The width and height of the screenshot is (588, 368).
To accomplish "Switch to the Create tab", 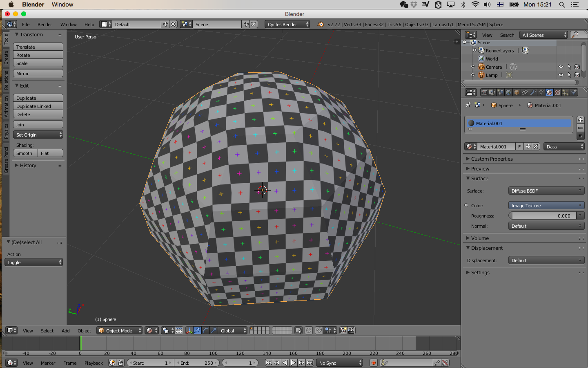I will point(6,57).
